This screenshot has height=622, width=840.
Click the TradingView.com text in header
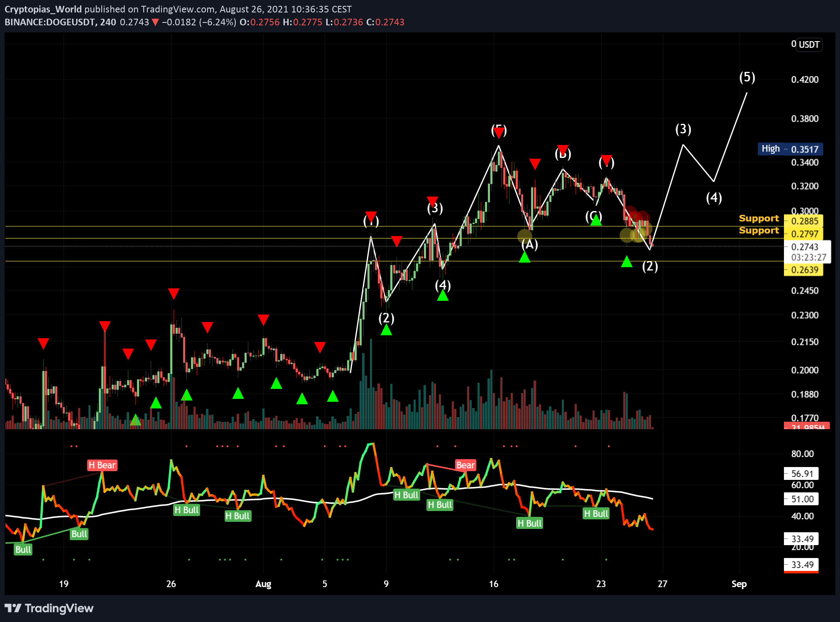[177, 9]
